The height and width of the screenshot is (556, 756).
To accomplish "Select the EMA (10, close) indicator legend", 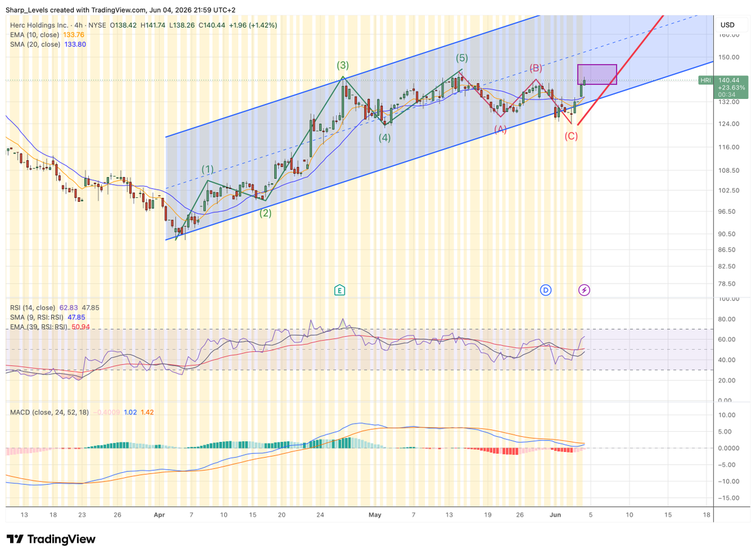I will pyautogui.click(x=35, y=35).
